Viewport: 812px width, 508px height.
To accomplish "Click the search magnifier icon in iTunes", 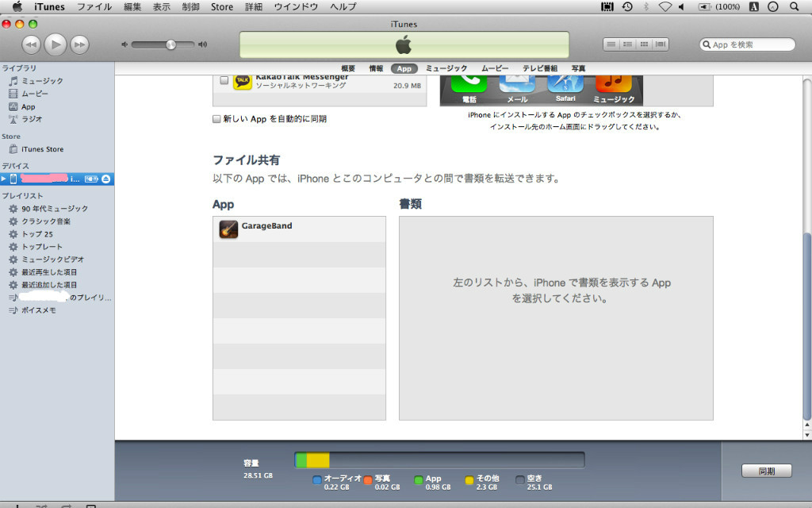I will click(x=707, y=44).
